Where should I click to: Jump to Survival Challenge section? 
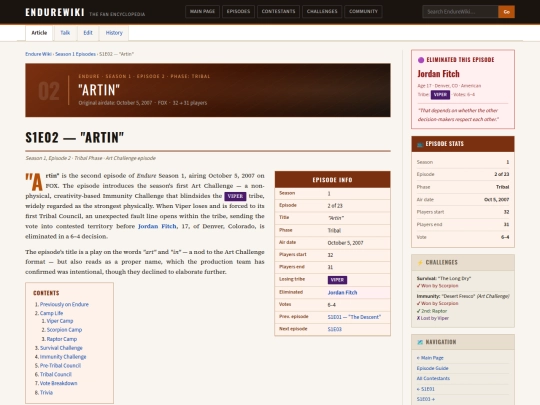click(x=61, y=348)
